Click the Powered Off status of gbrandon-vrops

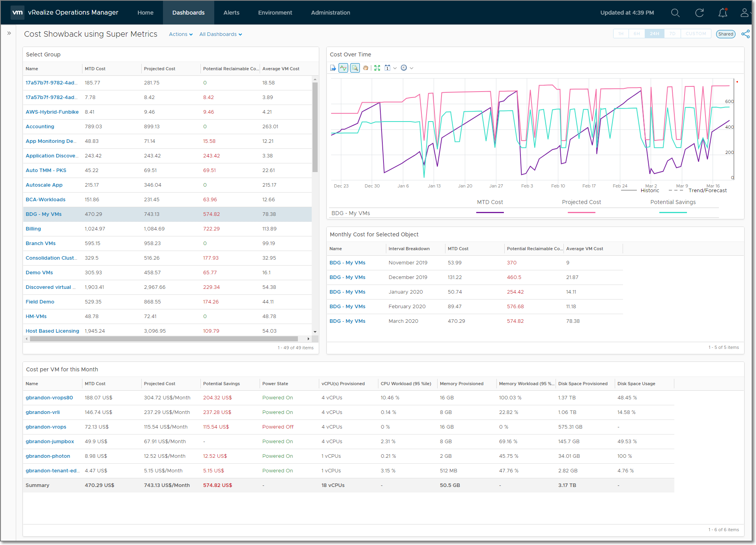coord(278,427)
